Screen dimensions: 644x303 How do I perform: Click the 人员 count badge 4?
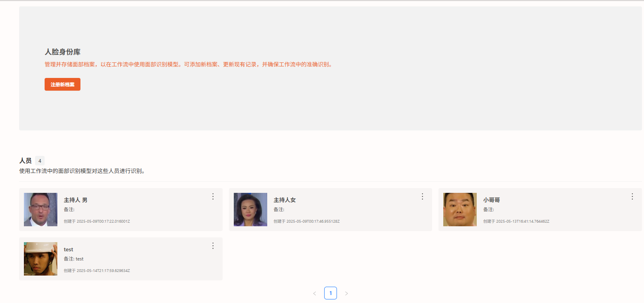(39, 161)
